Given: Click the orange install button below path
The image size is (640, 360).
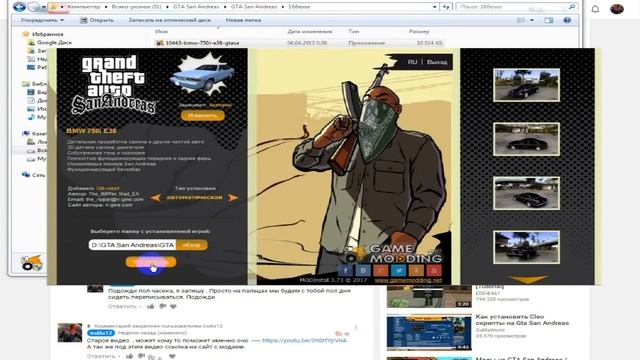Looking at the screenshot, I should 151,262.
